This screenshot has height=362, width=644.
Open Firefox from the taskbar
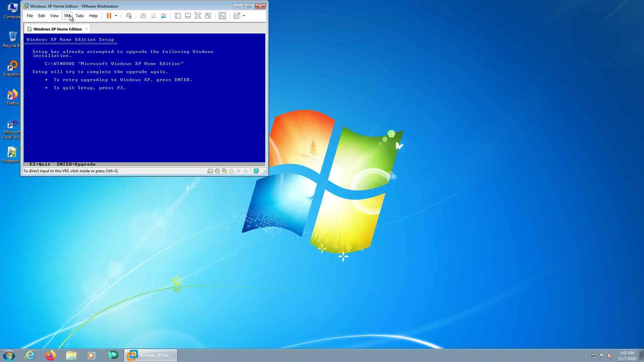pyautogui.click(x=51, y=355)
